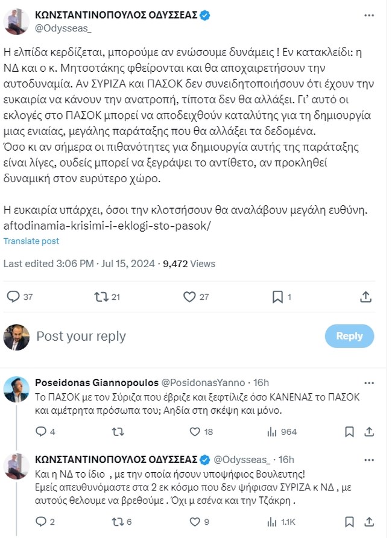The width and height of the screenshot is (392, 538).
Task: Repost the main tweet with 21 reposts
Action: [101, 296]
